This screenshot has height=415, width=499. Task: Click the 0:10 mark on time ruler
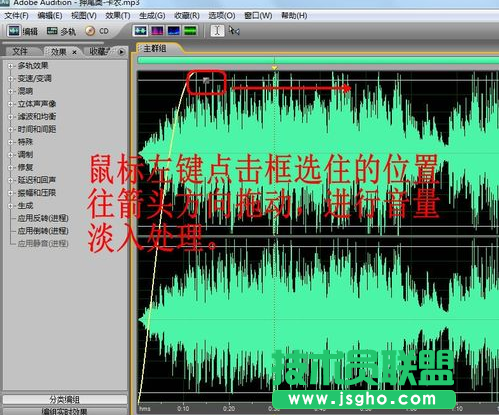tap(183, 409)
